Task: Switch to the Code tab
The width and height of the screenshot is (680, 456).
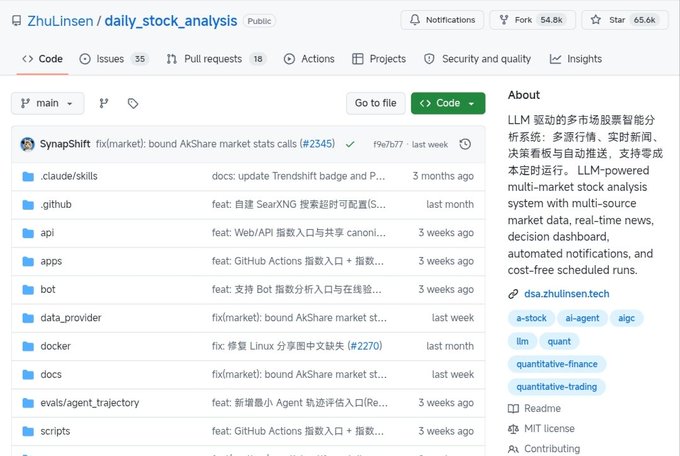Action: click(x=42, y=59)
